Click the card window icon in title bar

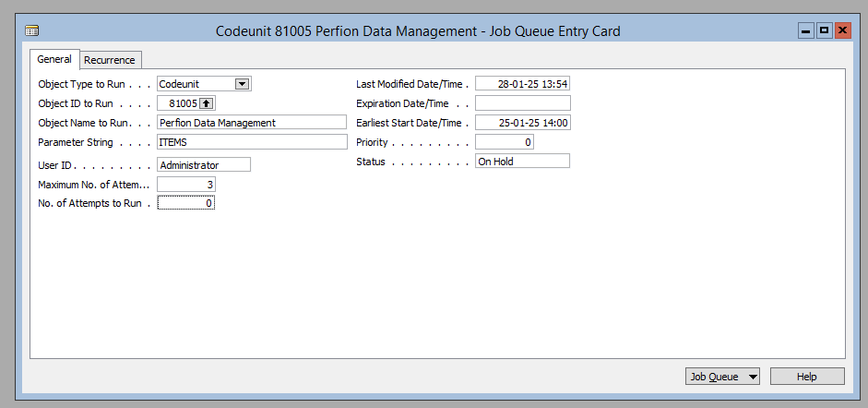point(31,31)
